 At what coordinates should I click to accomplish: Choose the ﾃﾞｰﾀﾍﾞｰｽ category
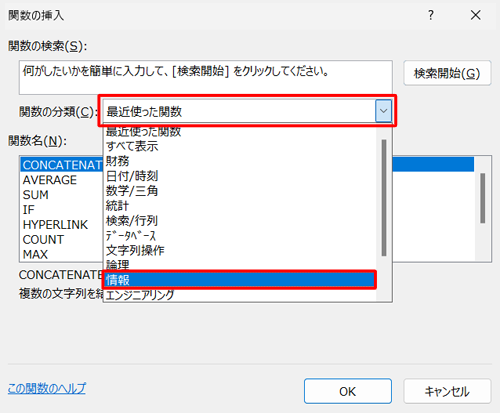point(239,236)
